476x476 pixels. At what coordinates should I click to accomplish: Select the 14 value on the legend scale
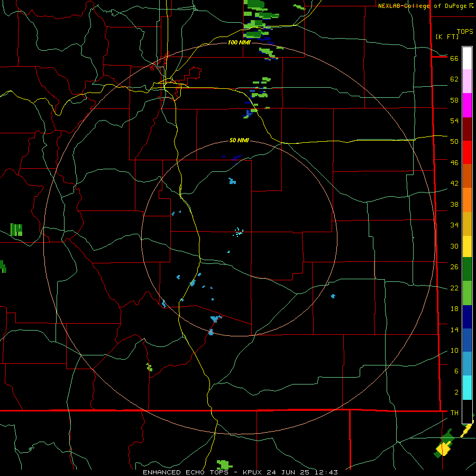[454, 329]
